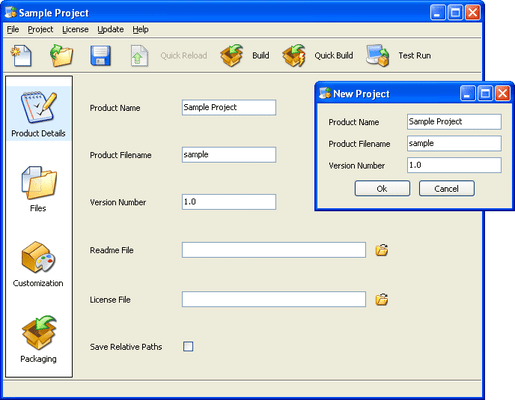Open the File menu
Image resolution: width=515 pixels, height=400 pixels.
pos(13,29)
